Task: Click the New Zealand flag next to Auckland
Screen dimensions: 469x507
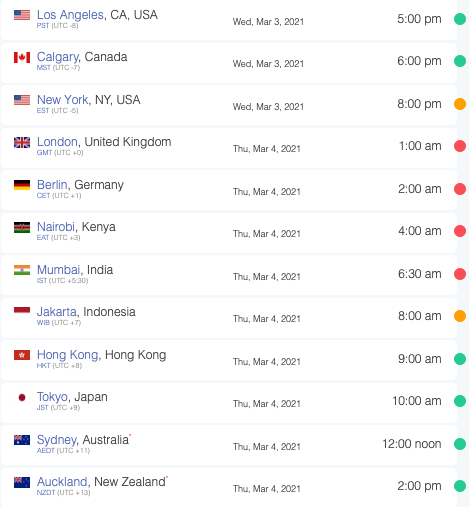Action: [x=22, y=482]
